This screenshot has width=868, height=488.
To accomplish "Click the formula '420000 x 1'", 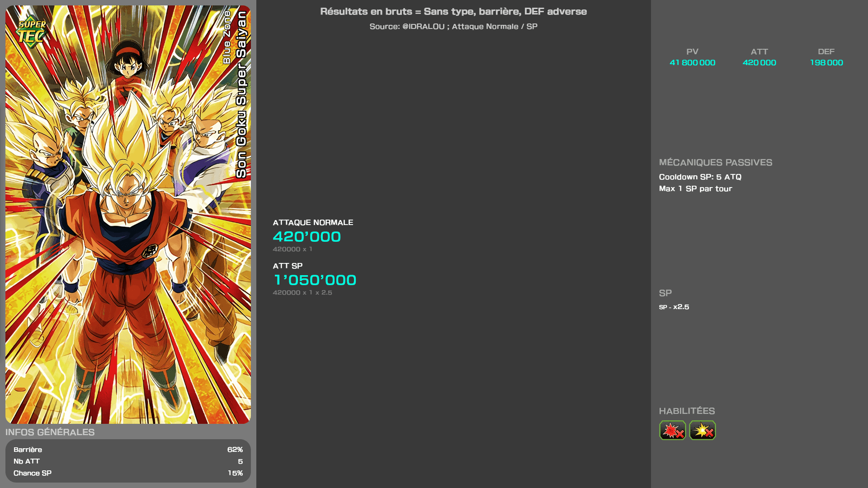I will pyautogui.click(x=292, y=249).
